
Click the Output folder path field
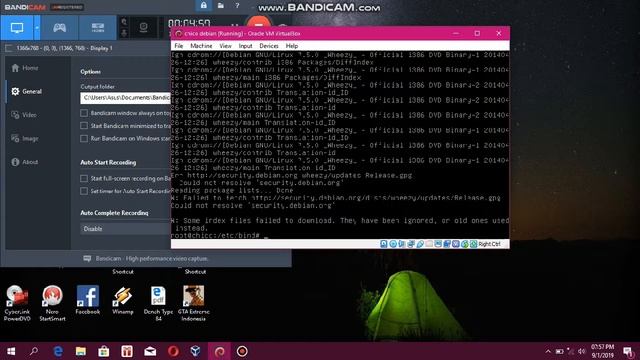click(x=125, y=98)
